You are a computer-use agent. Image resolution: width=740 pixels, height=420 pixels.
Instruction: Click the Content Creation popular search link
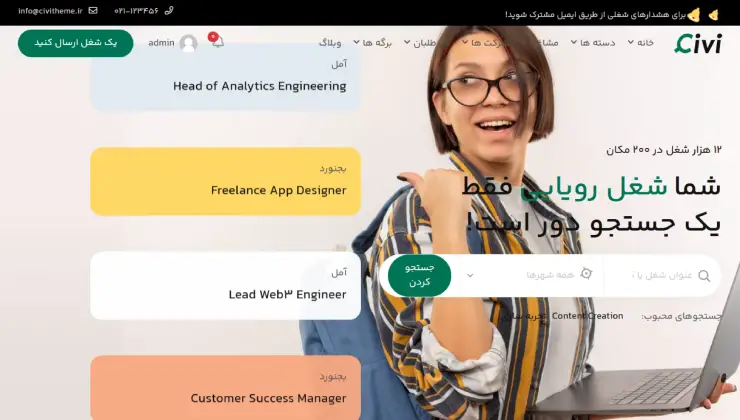(x=587, y=316)
